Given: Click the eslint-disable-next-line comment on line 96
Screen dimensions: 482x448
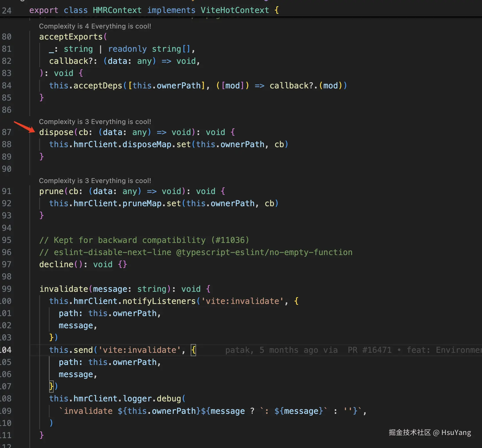Looking at the screenshot, I should pyautogui.click(x=196, y=252).
